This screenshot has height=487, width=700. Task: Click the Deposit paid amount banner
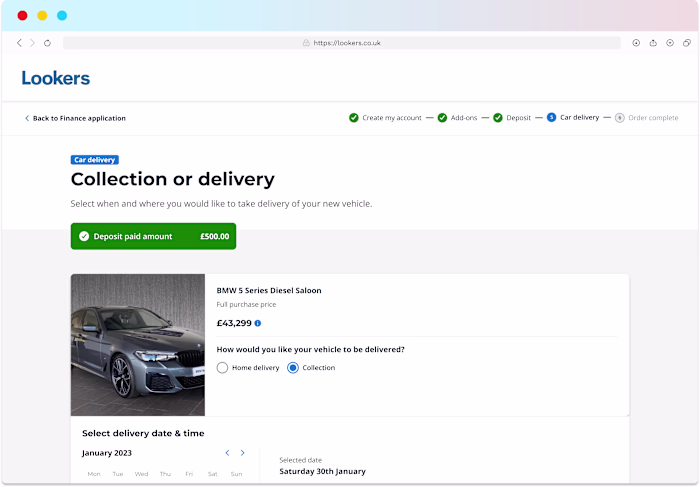coord(153,236)
